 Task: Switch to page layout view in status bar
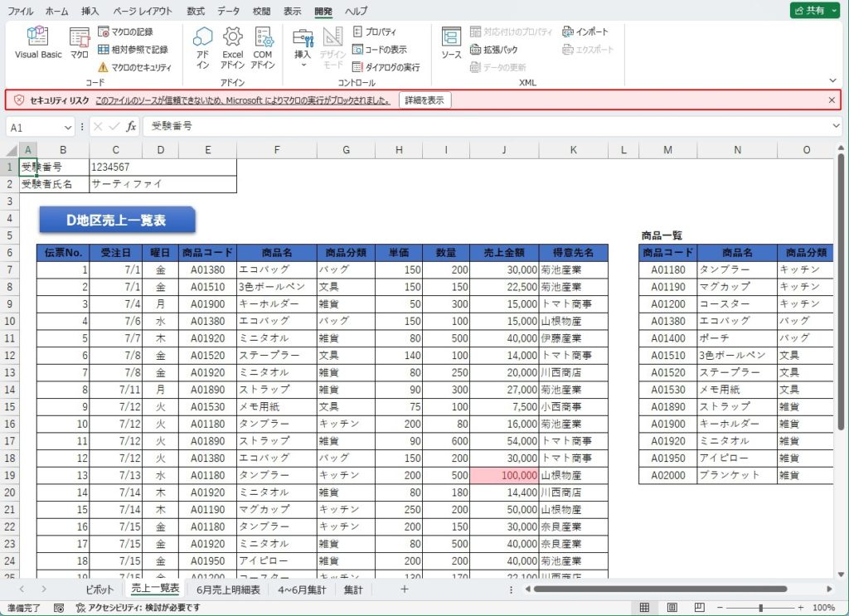click(x=672, y=608)
